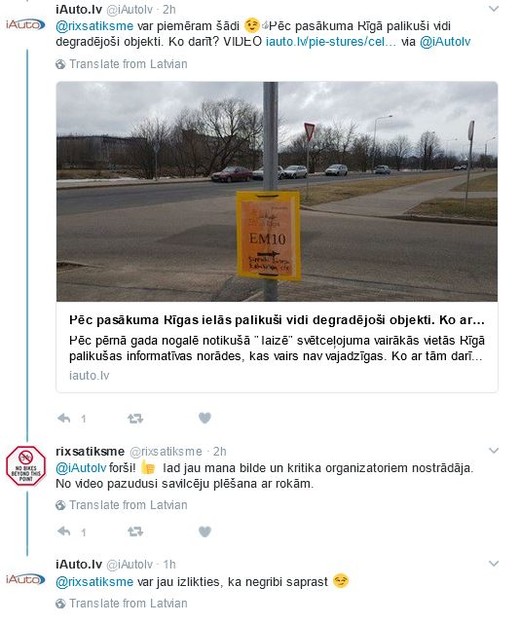Retweet the first iAuto.lv tweet
Screen dimensions: 520x624
pyautogui.click(x=135, y=418)
